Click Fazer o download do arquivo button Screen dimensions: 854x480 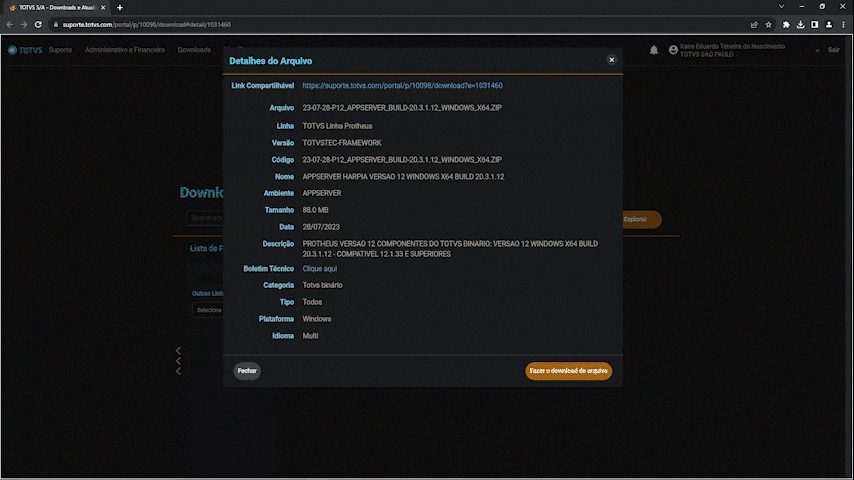pyautogui.click(x=568, y=370)
